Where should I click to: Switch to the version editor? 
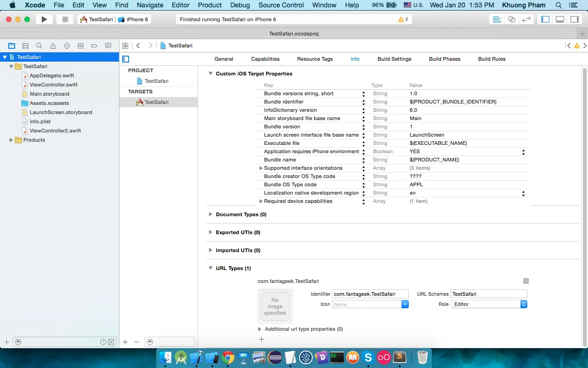[526, 19]
